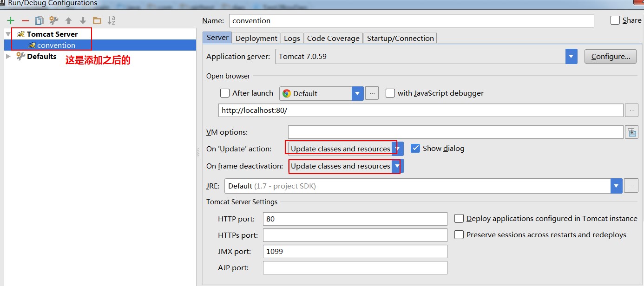644x286 pixels.
Task: Click the JMX port field
Action: (355, 251)
